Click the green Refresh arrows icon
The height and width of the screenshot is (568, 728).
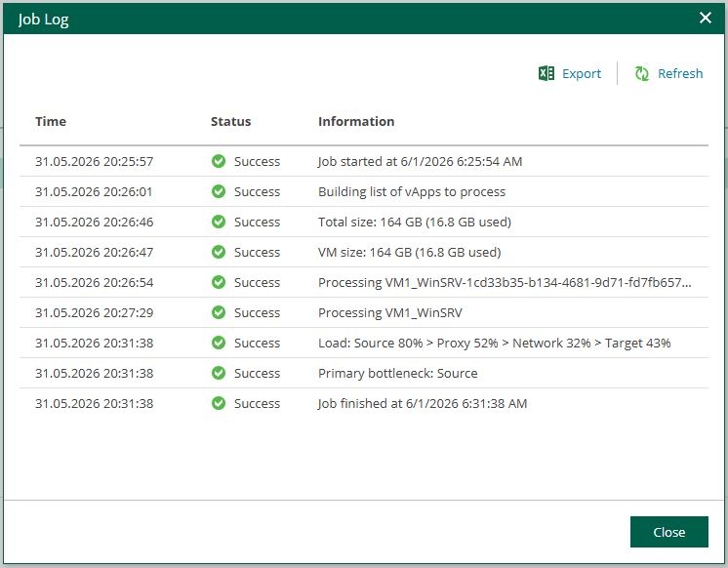642,73
